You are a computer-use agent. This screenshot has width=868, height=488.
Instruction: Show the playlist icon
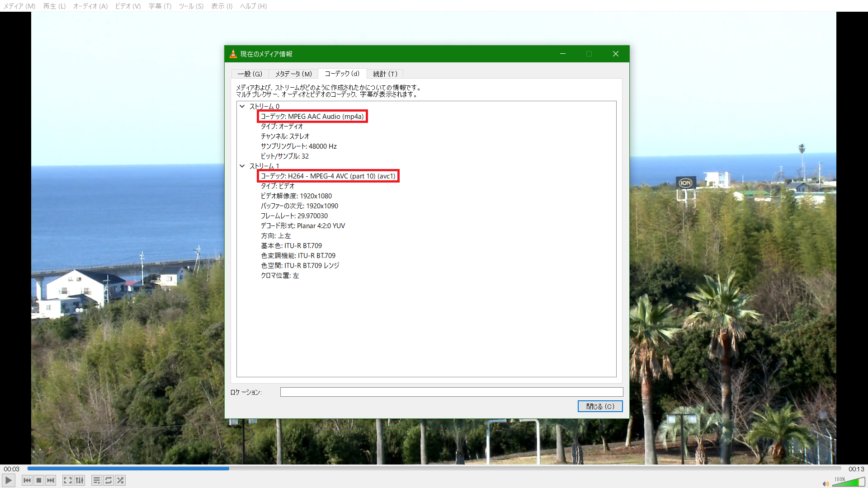coord(96,480)
